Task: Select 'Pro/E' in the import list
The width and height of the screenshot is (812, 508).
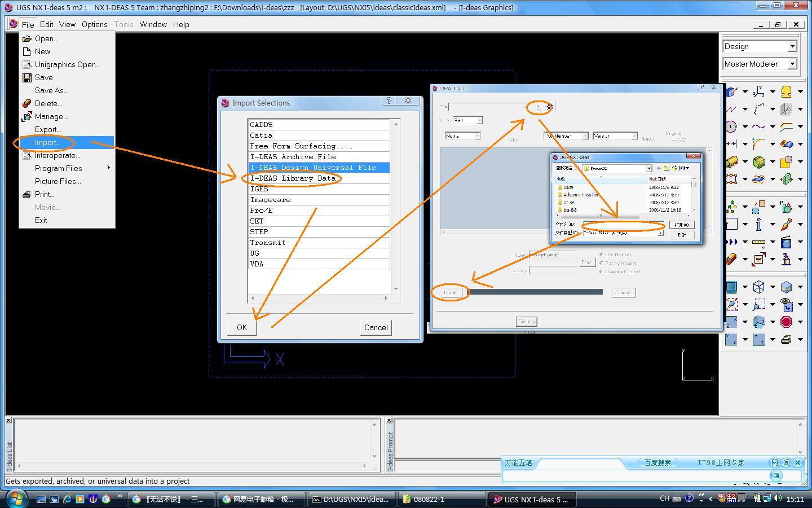Action: [319, 211]
